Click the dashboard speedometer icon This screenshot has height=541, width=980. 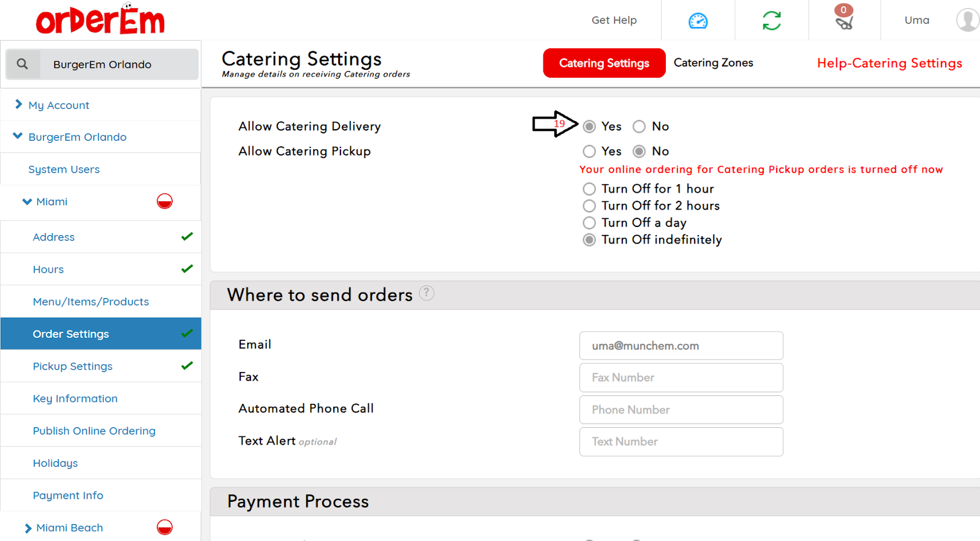coord(698,21)
